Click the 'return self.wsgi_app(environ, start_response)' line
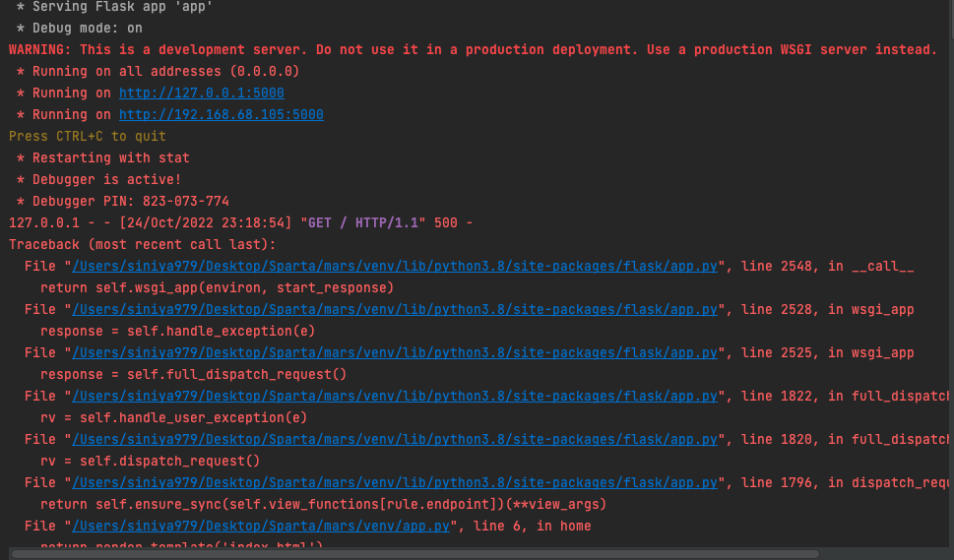This screenshot has height=560, width=954. pos(218,287)
